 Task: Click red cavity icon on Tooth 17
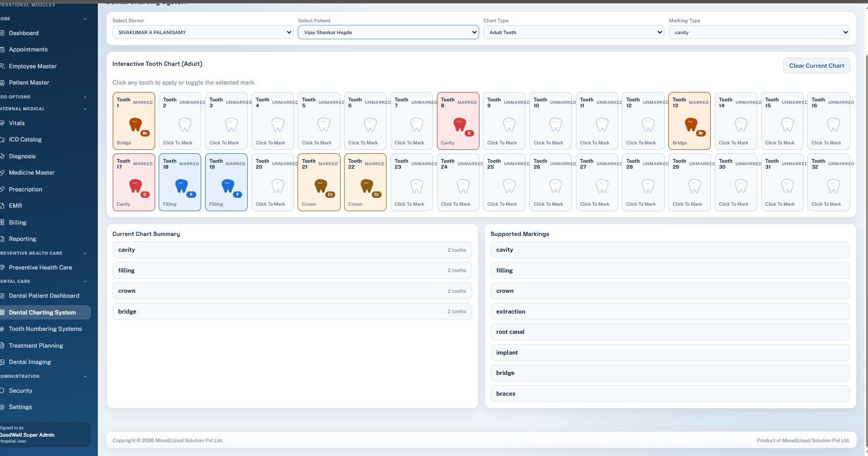point(135,186)
